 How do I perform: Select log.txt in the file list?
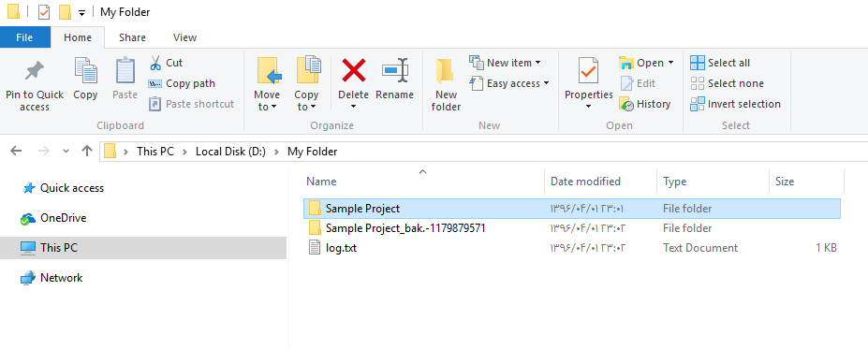click(572, 248)
